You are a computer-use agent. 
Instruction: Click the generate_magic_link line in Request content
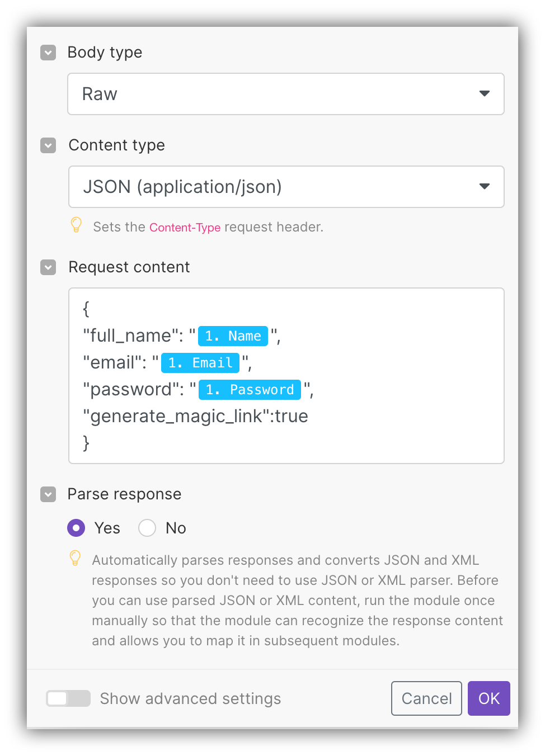click(196, 416)
